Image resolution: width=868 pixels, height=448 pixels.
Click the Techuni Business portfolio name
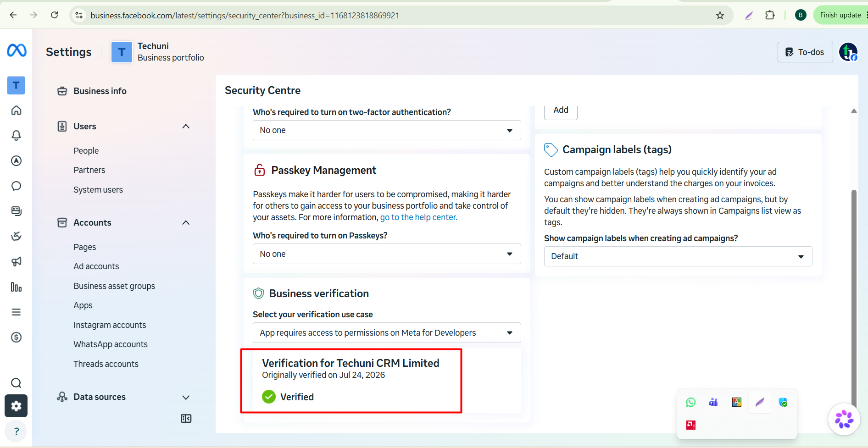171,52
